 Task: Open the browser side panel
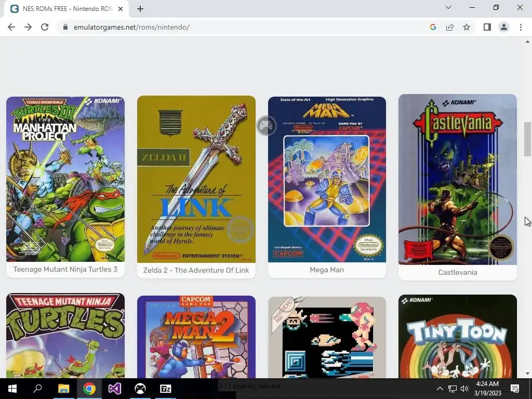tap(487, 27)
